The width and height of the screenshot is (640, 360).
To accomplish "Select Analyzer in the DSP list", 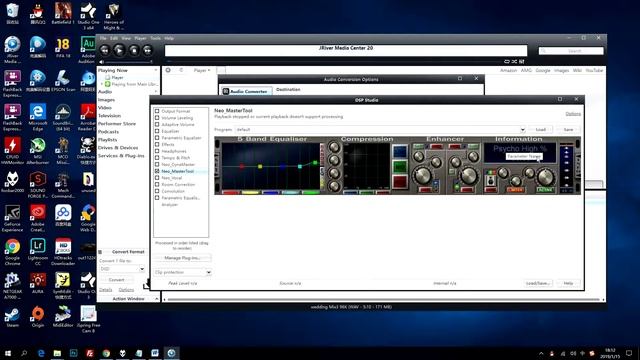I will (x=170, y=204).
